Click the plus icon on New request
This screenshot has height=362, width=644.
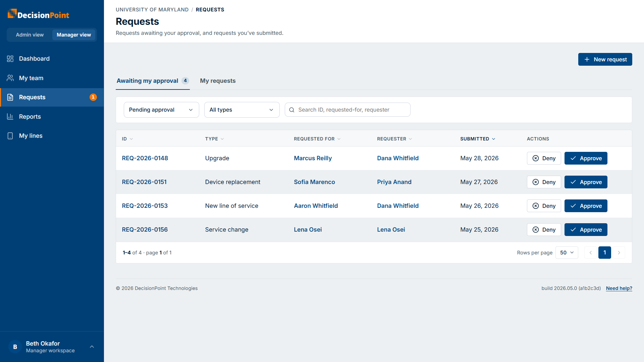pos(587,59)
